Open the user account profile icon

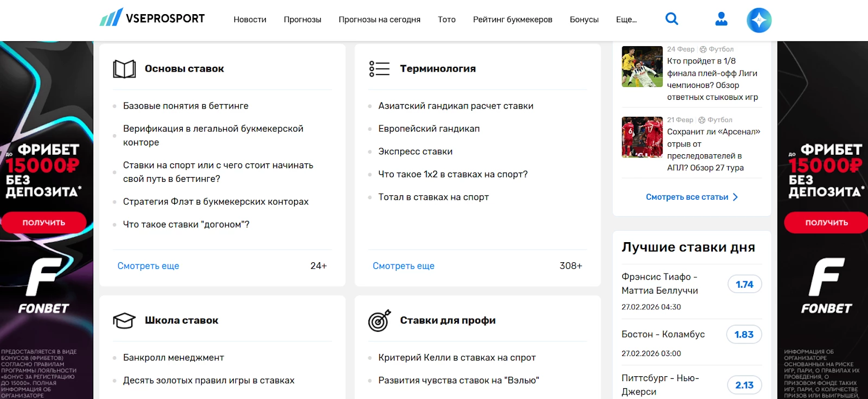coord(722,19)
